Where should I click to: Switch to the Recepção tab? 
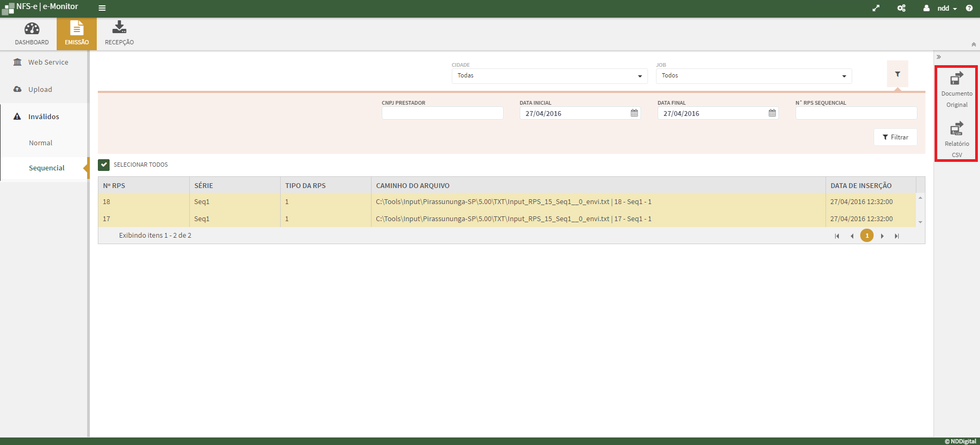click(119, 33)
